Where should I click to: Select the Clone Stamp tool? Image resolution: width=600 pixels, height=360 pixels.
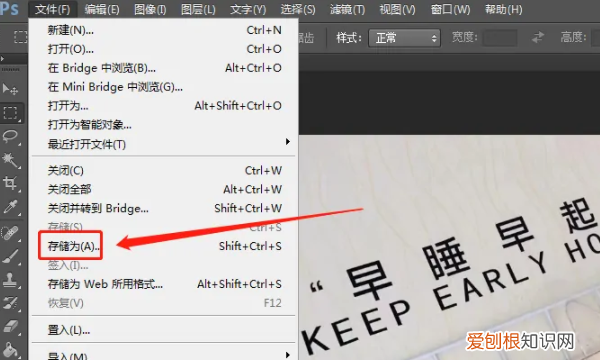point(10,280)
